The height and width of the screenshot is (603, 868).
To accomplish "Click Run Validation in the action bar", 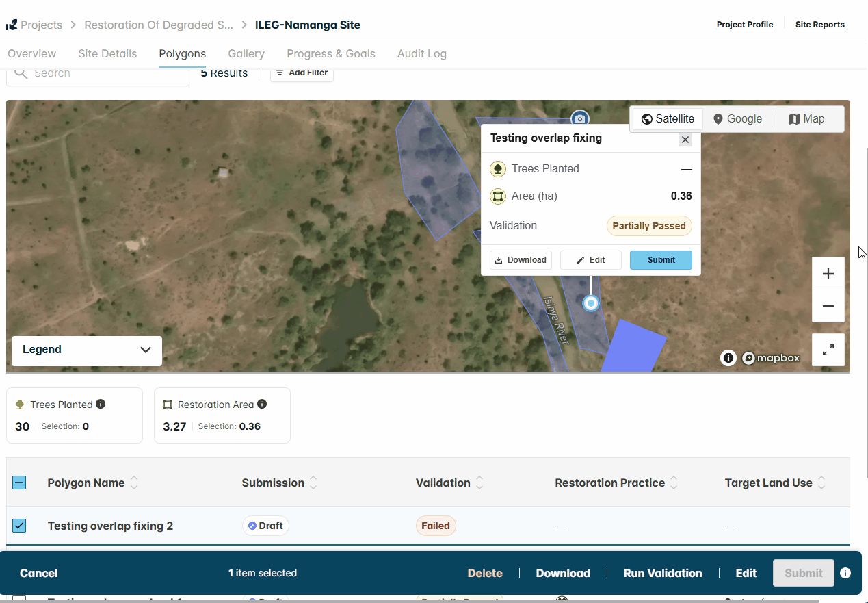I will click(x=663, y=573).
